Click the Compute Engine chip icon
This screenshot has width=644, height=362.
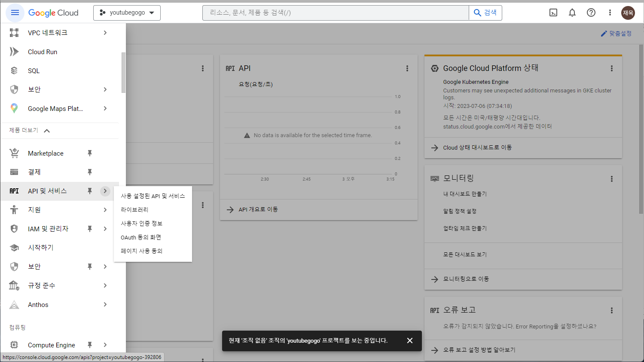pyautogui.click(x=14, y=345)
